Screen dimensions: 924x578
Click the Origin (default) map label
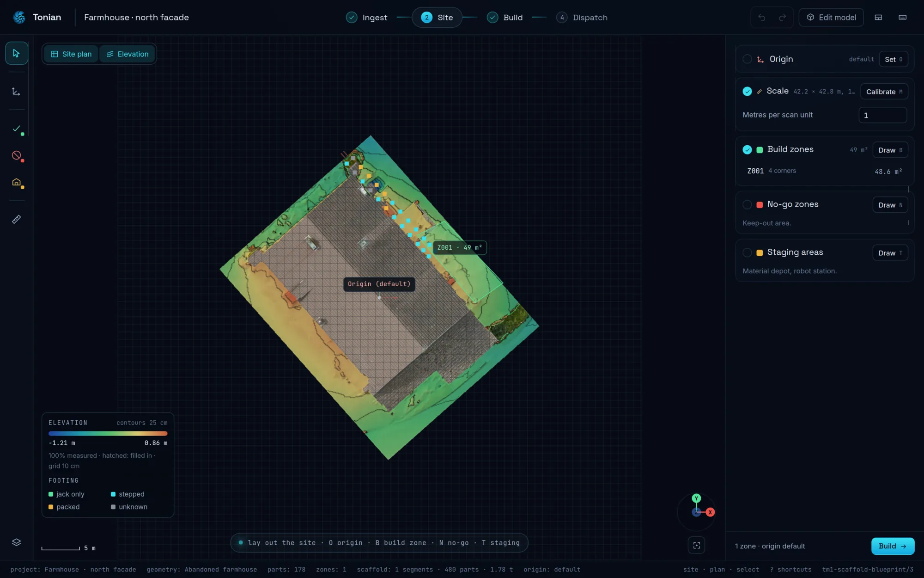tap(379, 284)
